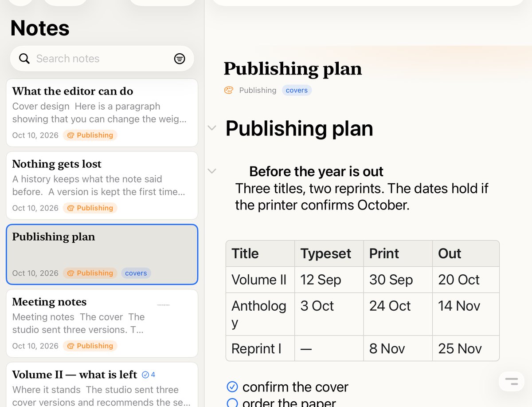
Task: Click the "Before the year is out" heading
Action: [316, 171]
